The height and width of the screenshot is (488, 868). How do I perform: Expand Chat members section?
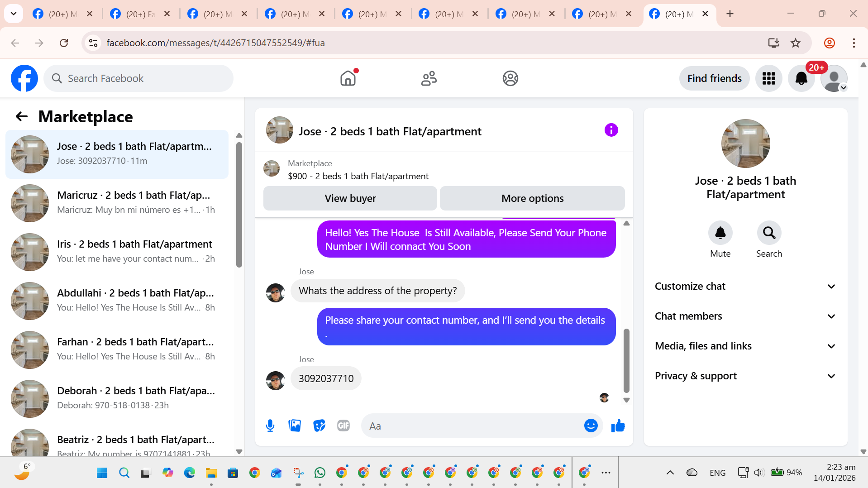pos(745,316)
